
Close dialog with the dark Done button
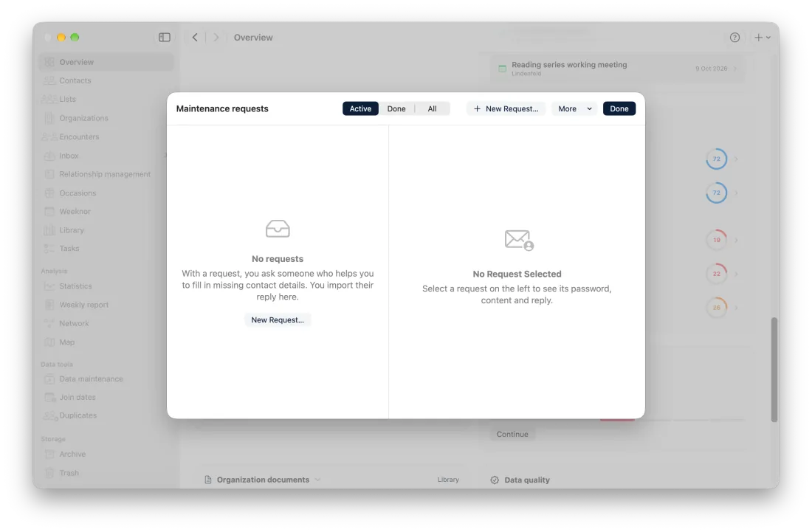pyautogui.click(x=619, y=108)
